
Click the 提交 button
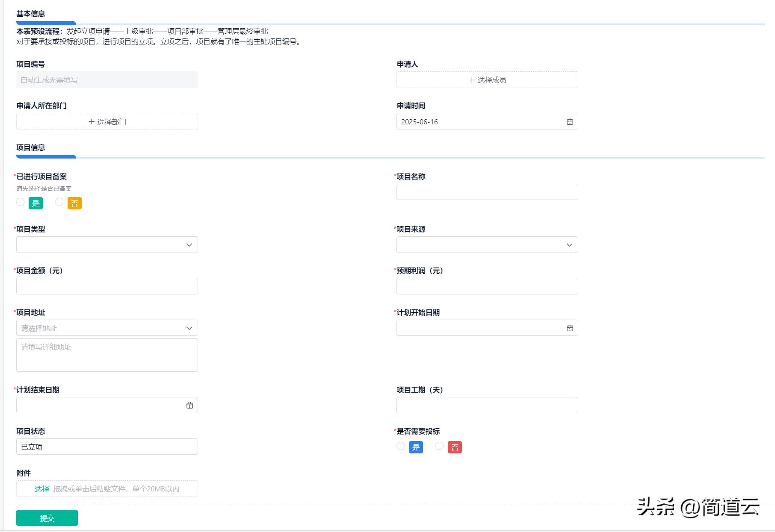tap(47, 517)
